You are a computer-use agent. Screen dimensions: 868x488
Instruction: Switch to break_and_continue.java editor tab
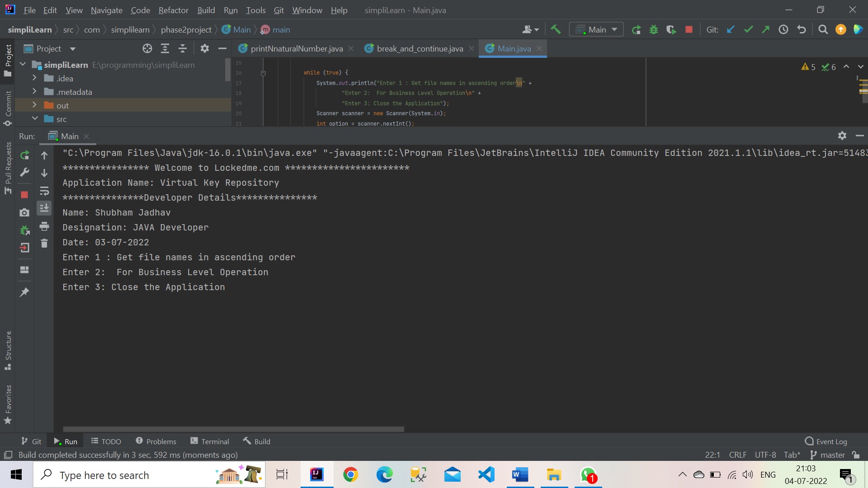(x=420, y=49)
